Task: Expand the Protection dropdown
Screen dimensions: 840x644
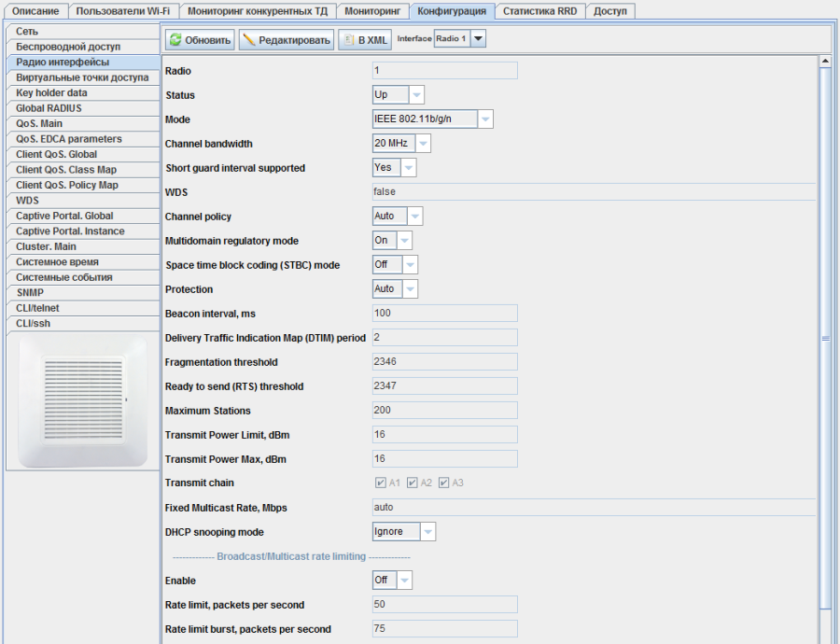Action: click(x=395, y=288)
